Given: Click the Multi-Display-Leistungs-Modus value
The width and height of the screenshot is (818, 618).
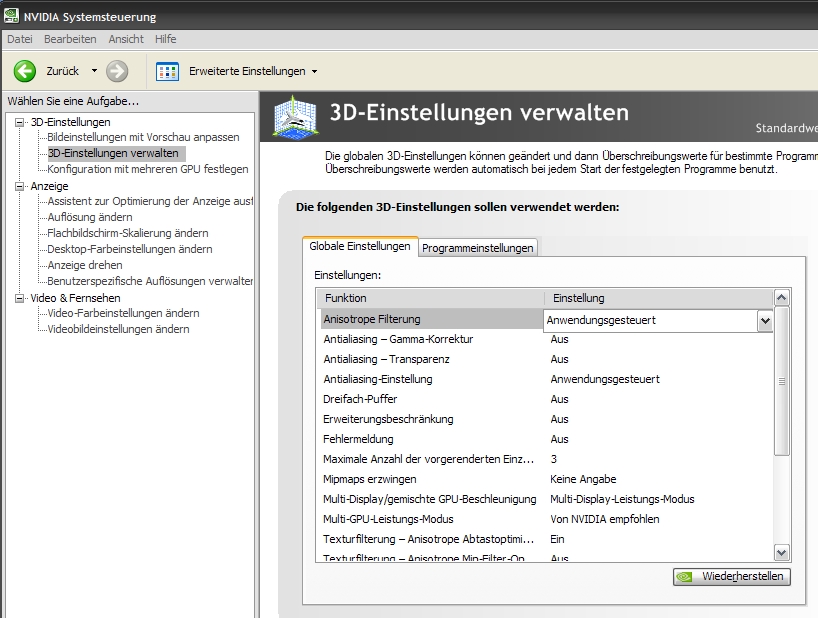Looking at the screenshot, I should click(622, 499).
